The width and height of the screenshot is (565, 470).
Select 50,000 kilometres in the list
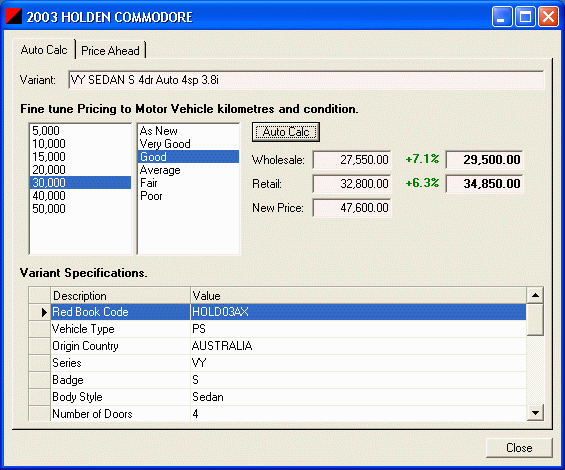click(80, 208)
